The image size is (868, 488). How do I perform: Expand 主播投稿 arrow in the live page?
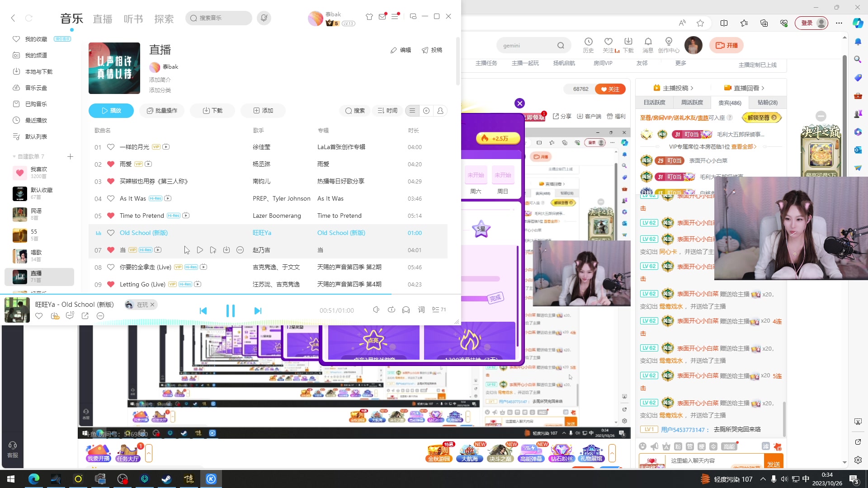[692, 88]
